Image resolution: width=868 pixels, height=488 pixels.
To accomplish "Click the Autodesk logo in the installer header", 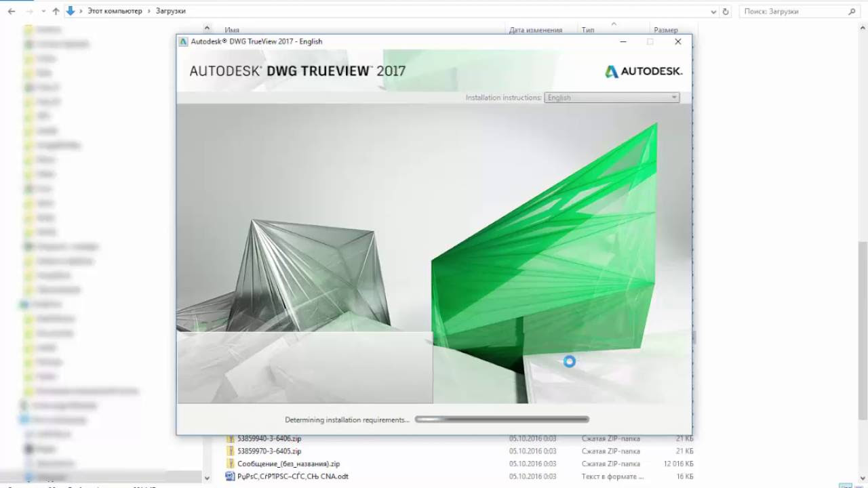I will (x=643, y=71).
